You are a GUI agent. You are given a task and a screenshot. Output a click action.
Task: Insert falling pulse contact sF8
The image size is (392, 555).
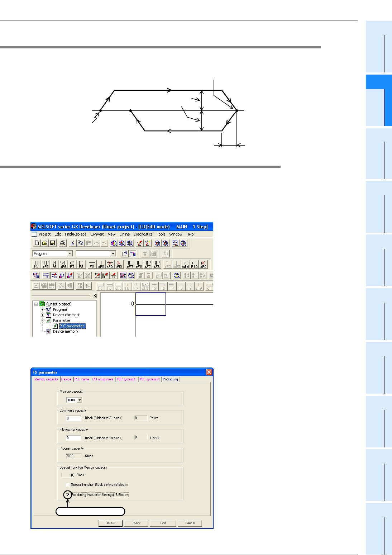click(x=139, y=264)
